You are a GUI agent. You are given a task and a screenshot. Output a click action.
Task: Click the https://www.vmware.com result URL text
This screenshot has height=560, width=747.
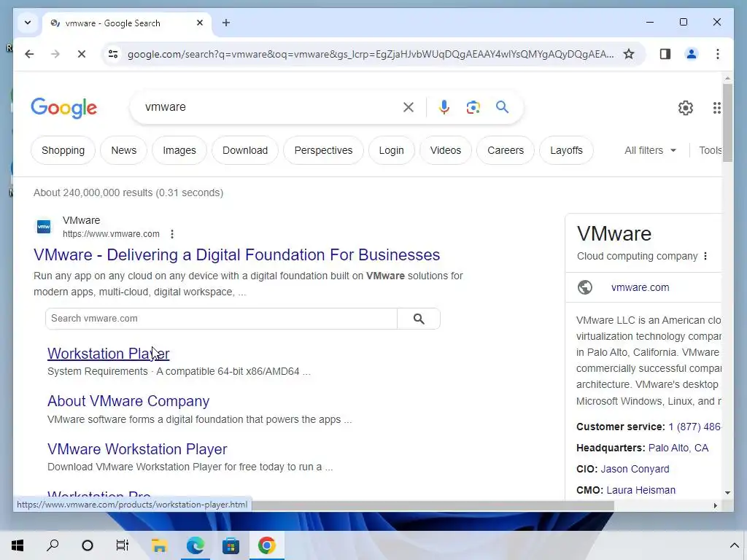111,234
